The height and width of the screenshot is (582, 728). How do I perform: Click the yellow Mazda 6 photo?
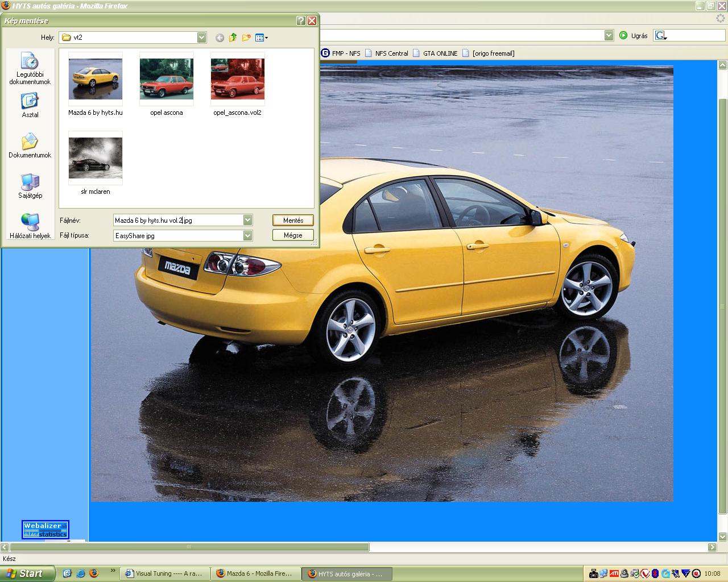382,283
